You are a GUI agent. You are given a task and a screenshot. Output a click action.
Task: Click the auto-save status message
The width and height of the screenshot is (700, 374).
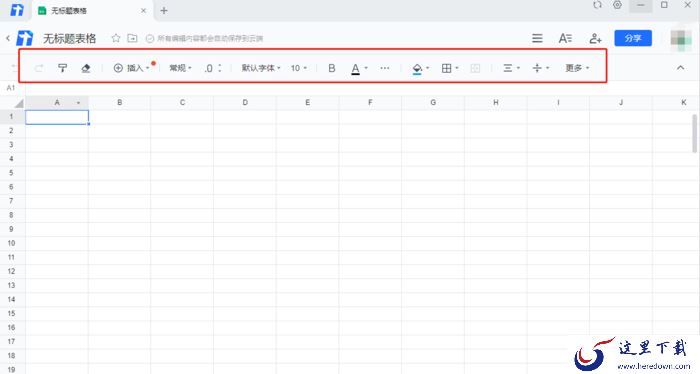point(205,38)
